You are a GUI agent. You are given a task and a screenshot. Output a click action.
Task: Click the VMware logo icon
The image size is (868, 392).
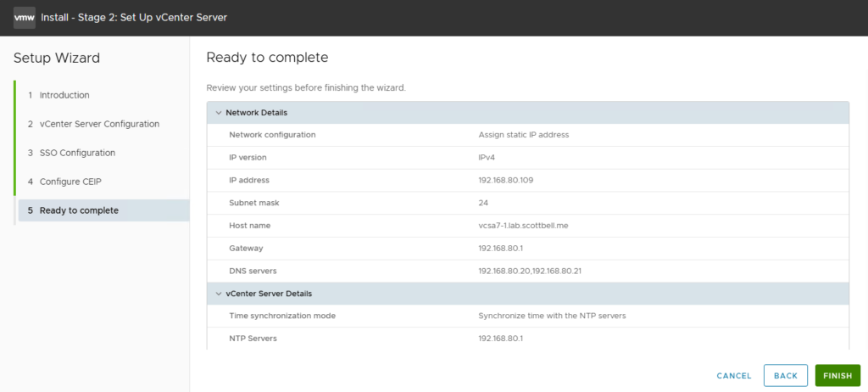tap(24, 17)
